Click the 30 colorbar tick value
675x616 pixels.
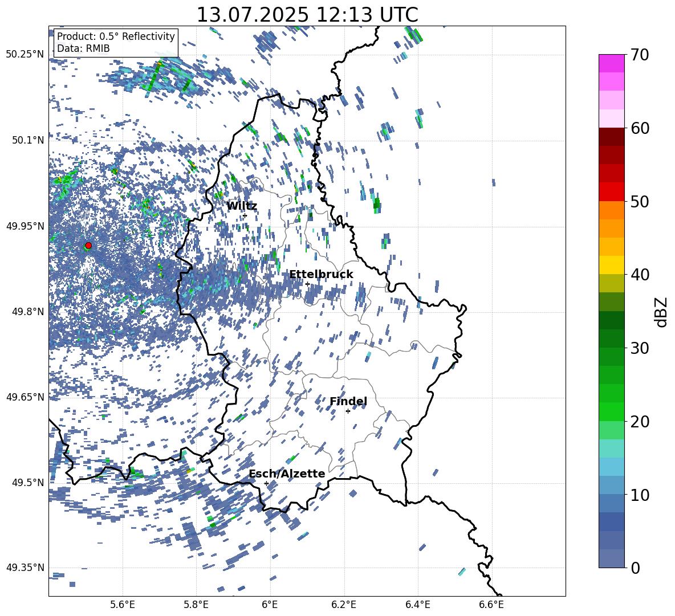pos(640,348)
